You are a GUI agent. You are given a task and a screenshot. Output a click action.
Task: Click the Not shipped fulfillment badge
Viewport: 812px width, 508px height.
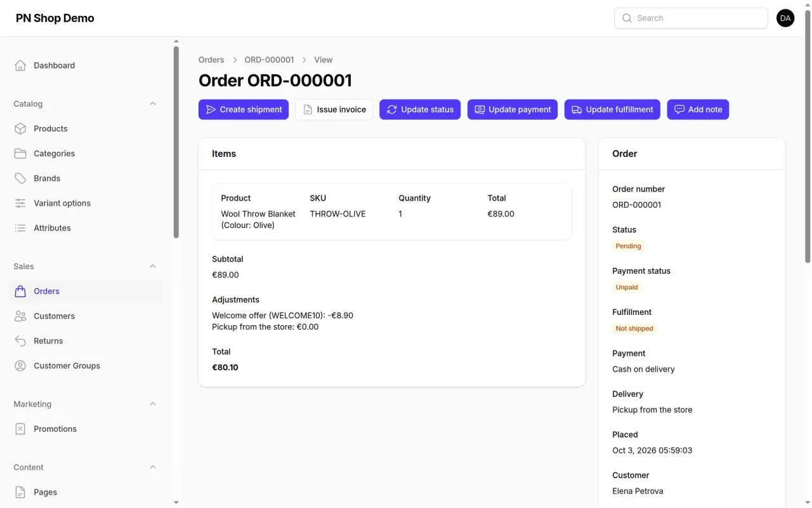coord(634,328)
